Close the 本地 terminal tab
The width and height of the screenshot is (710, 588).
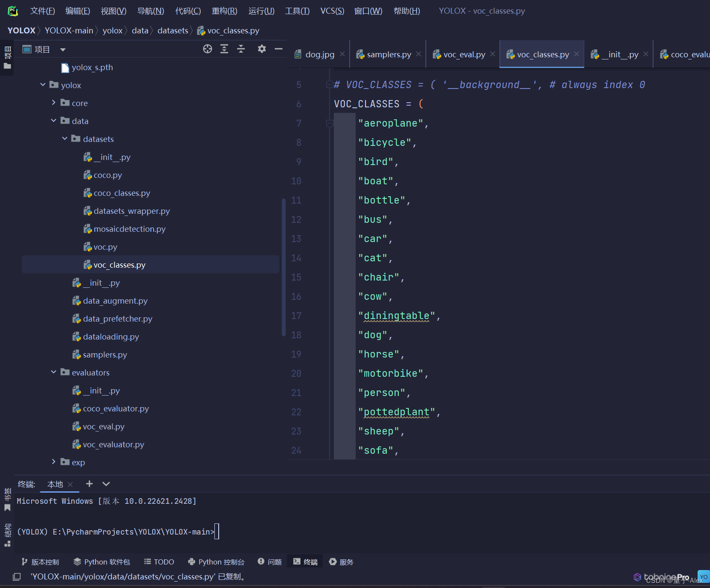(71, 485)
